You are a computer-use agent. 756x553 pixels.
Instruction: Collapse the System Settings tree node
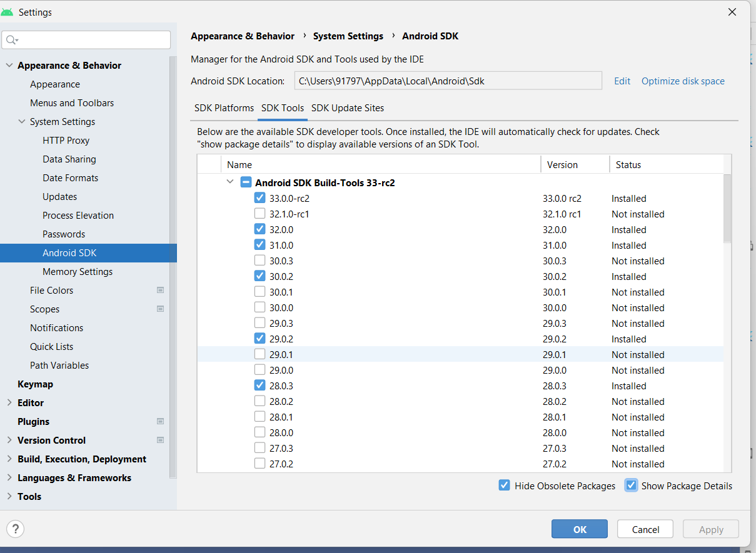(21, 121)
